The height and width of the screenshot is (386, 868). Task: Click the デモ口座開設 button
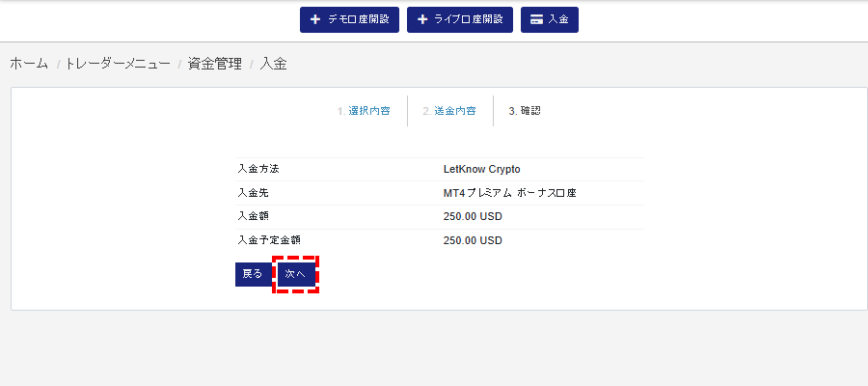[x=349, y=20]
